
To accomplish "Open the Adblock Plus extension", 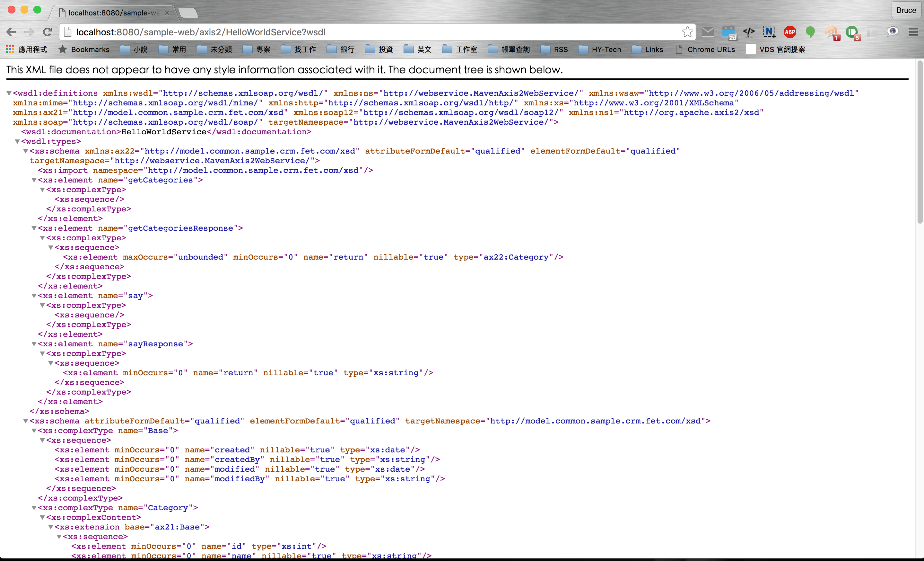I will coord(790,32).
